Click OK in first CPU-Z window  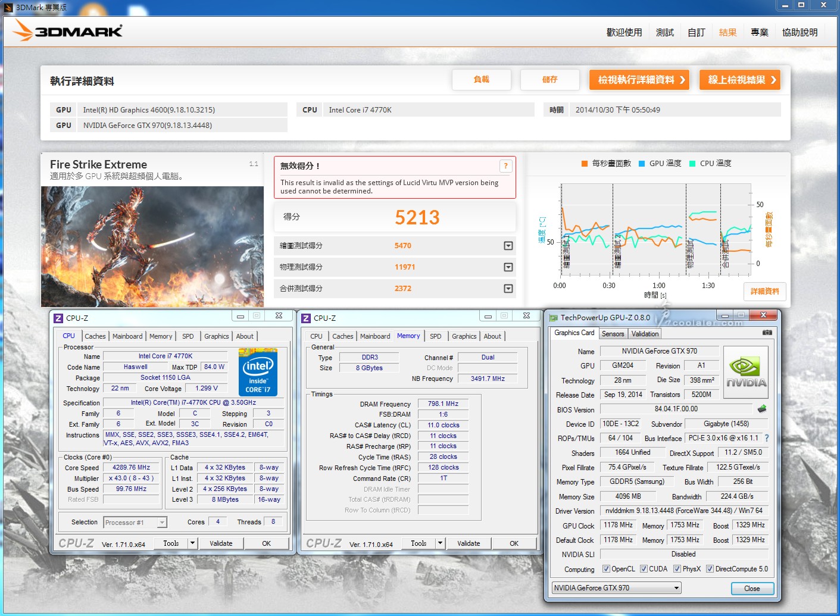click(267, 543)
